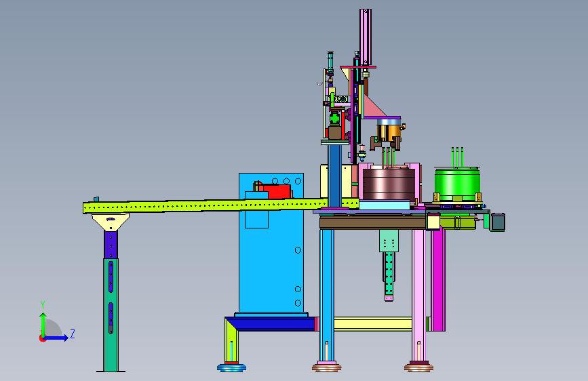The width and height of the screenshot is (588, 381).
Task: Select the blue foot pad under the angled leg
Action: point(231,367)
